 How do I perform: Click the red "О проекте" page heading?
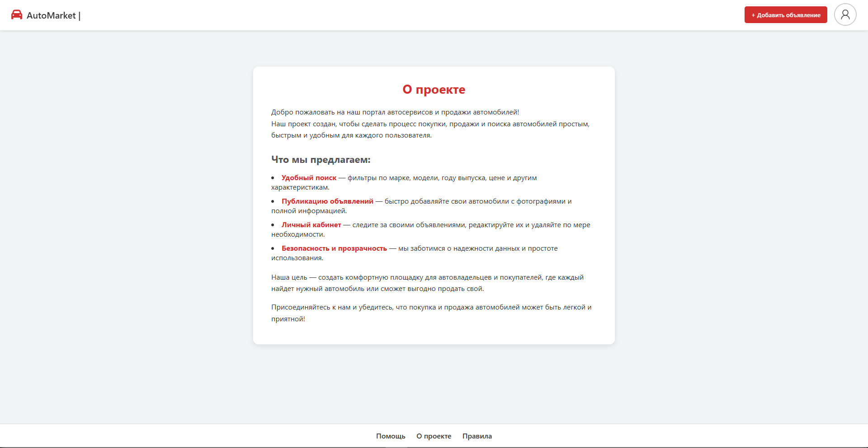coord(434,90)
